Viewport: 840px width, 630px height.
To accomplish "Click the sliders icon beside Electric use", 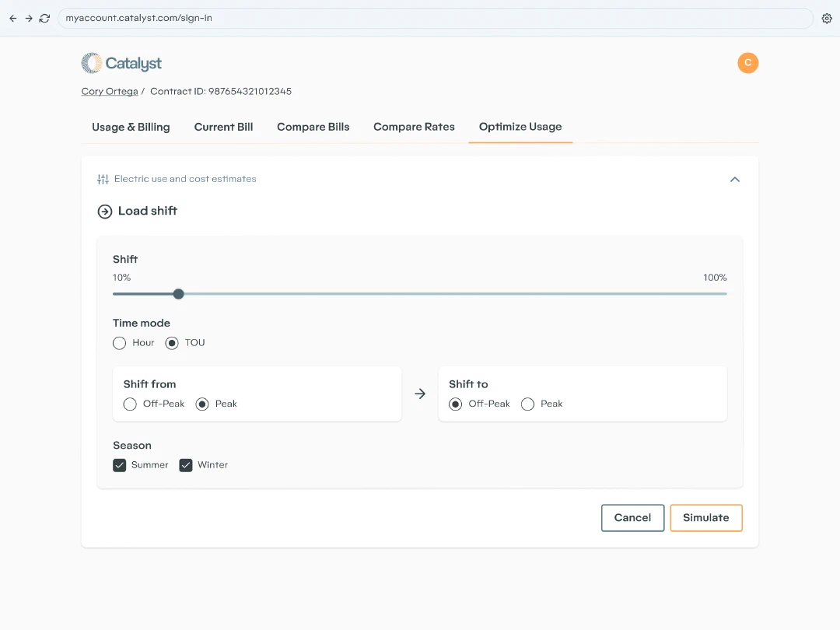I will point(103,179).
